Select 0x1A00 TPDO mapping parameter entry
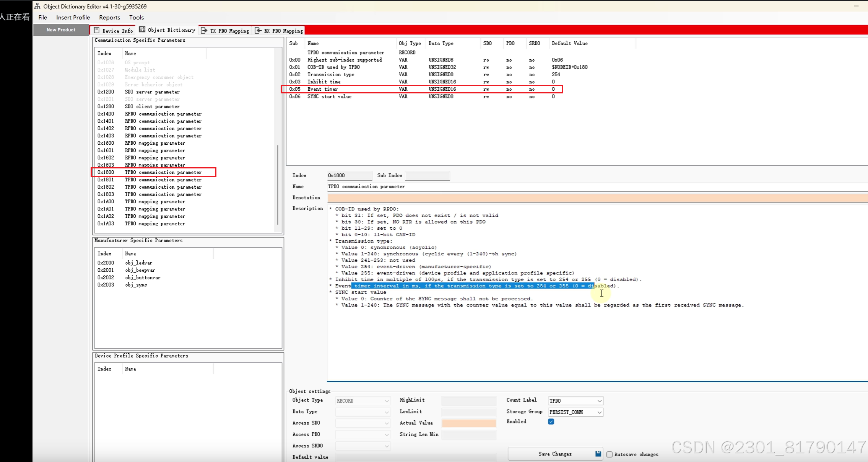Image resolution: width=868 pixels, height=462 pixels. point(154,202)
